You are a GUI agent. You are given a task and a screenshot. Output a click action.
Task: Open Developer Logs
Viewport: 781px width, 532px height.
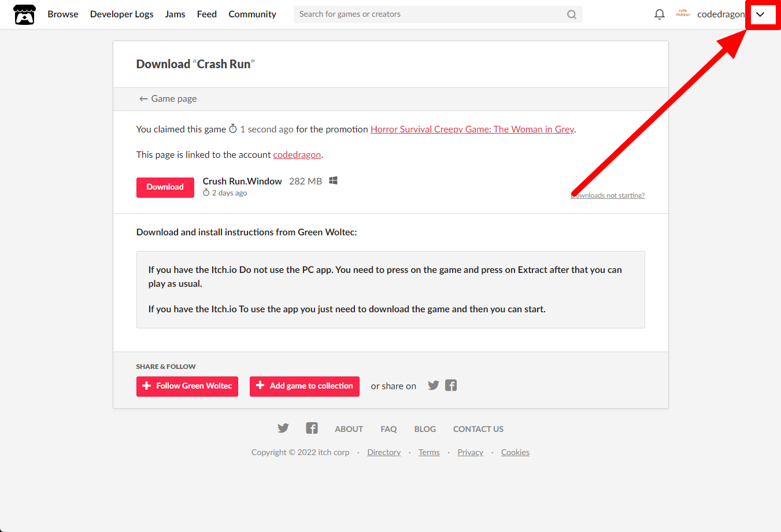[x=122, y=14]
